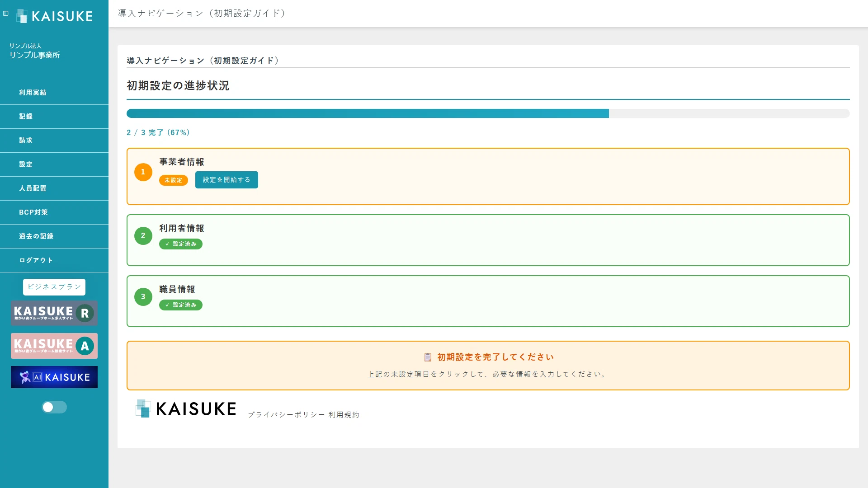
Task: Open the KAISUKE R job site banner
Action: (x=54, y=313)
